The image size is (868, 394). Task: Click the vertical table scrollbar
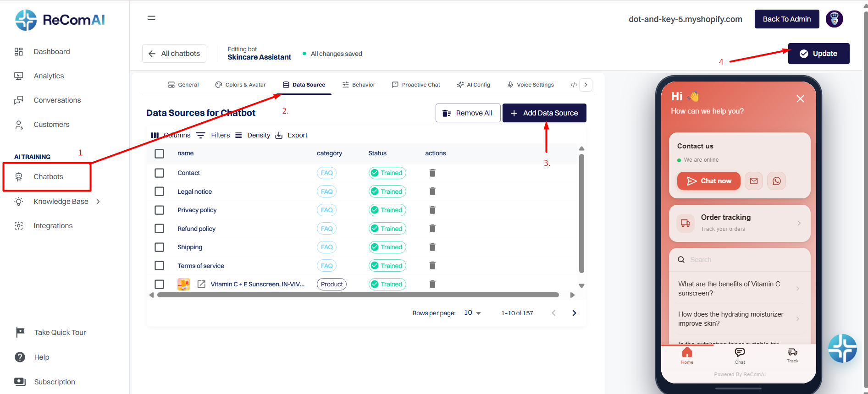581,213
